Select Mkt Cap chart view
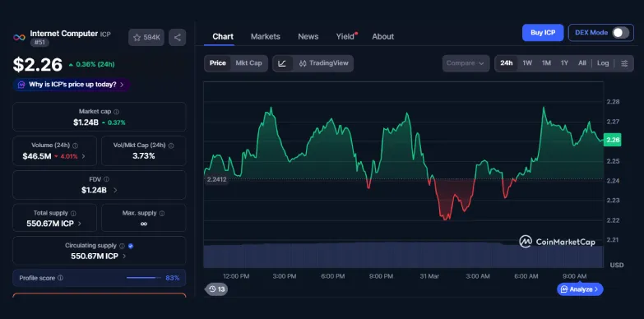 248,63
